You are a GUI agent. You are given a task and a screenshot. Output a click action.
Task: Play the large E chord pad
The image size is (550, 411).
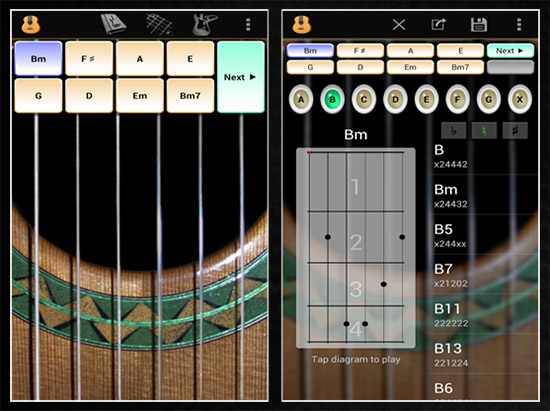click(x=190, y=59)
